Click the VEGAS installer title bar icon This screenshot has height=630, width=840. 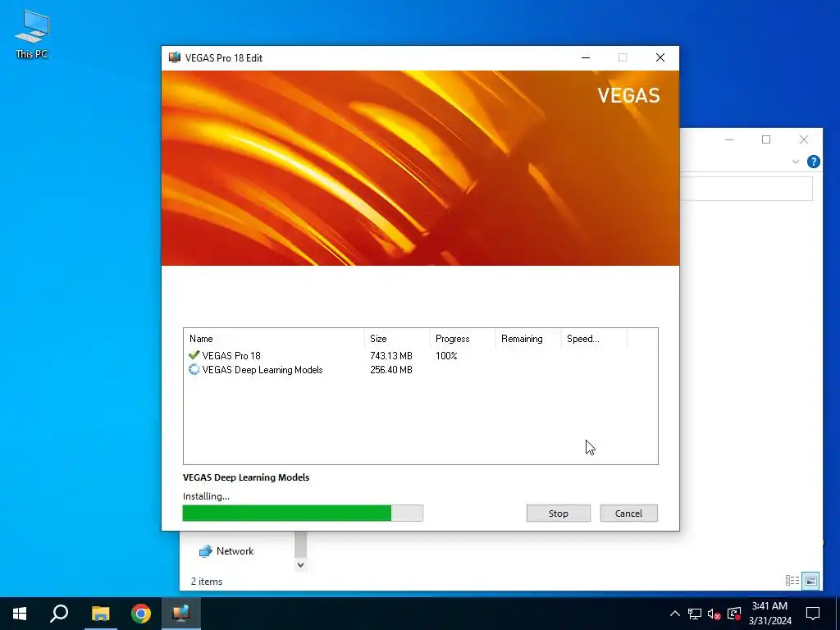click(x=174, y=57)
